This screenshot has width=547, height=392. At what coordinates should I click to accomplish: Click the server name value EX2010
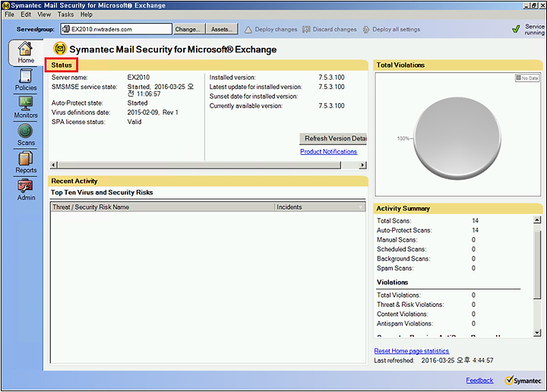138,77
